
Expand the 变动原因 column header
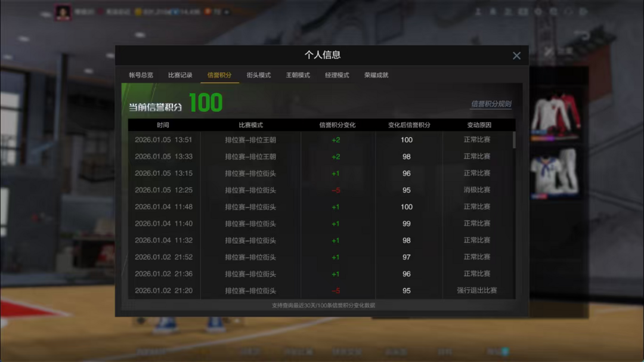(x=479, y=124)
